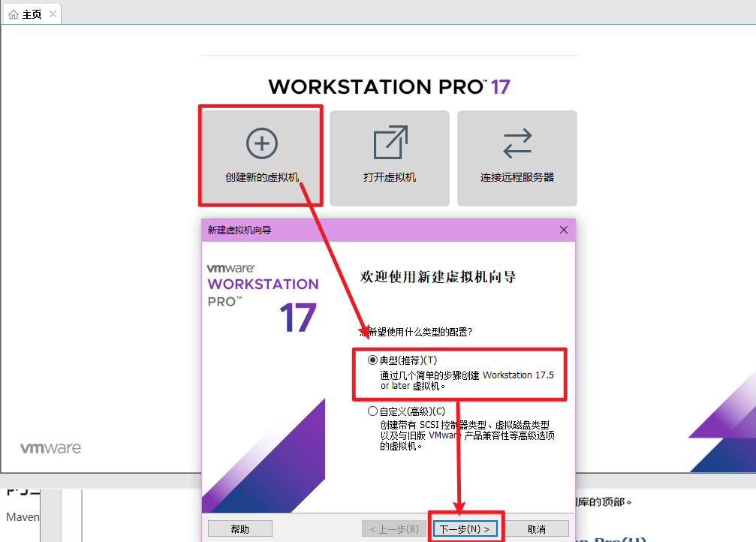The width and height of the screenshot is (756, 542).
Task: Open the 打开虚拟机 tile
Action: click(x=390, y=158)
